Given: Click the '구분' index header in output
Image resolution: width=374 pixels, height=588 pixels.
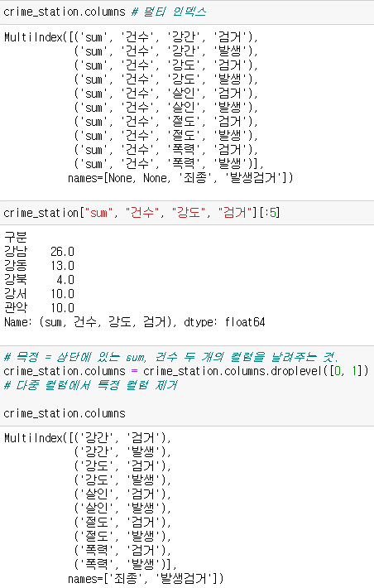Looking at the screenshot, I should pyautogui.click(x=16, y=237).
